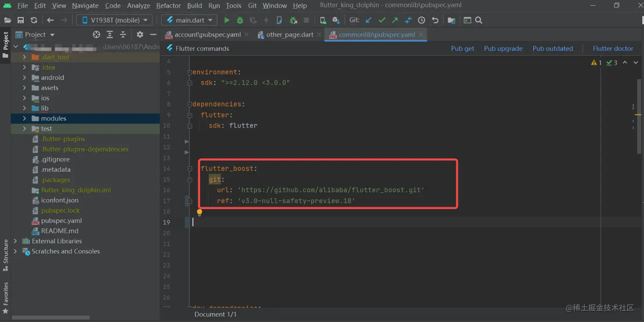Click the Git Commit green checkmark
The height and width of the screenshot is (322, 644).
click(x=382, y=20)
